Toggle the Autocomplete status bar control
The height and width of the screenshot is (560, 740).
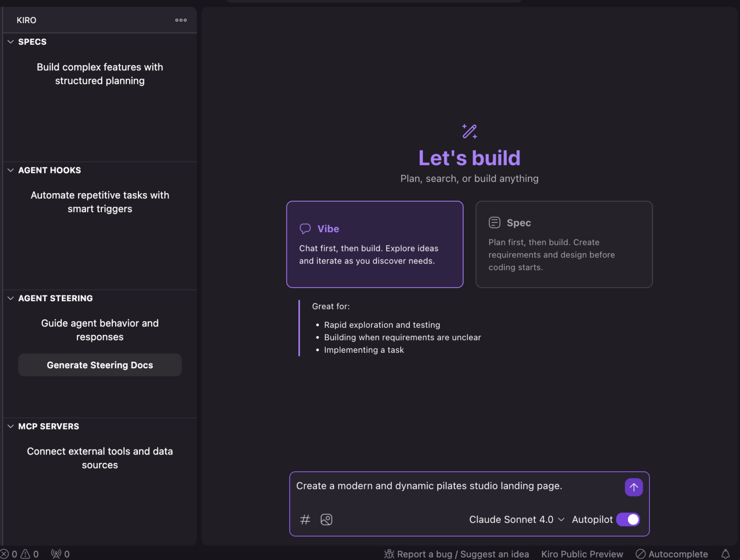coord(672,554)
